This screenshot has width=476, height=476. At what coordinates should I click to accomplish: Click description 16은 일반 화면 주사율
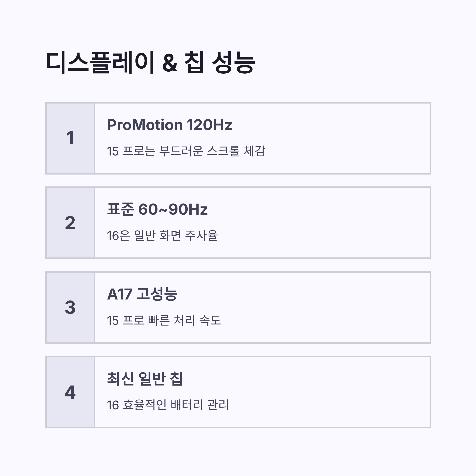coord(162,236)
